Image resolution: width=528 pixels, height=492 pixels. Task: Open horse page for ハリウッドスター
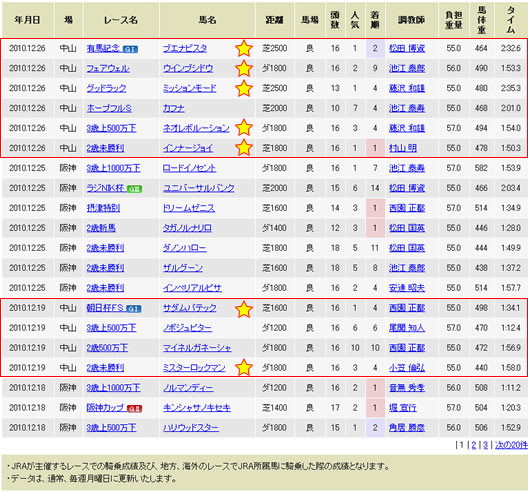[x=191, y=428]
